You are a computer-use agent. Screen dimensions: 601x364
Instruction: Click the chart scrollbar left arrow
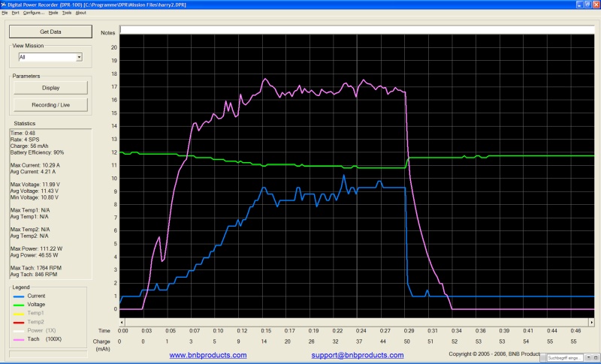[122, 323]
